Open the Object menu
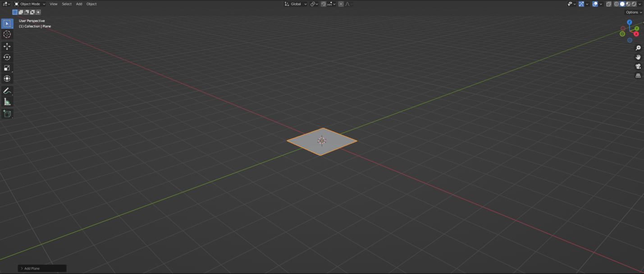Screen dimensions: 644x274 click(91, 4)
